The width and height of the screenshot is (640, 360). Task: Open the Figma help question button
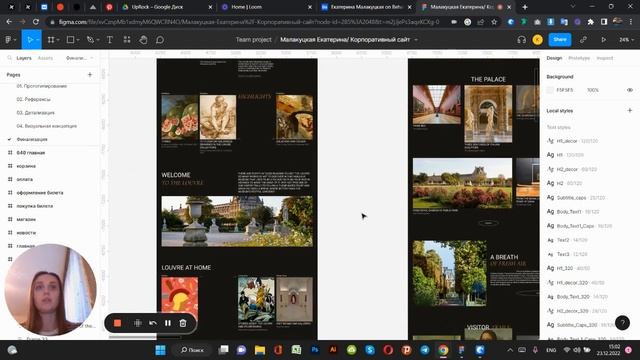pyautogui.click(x=622, y=323)
